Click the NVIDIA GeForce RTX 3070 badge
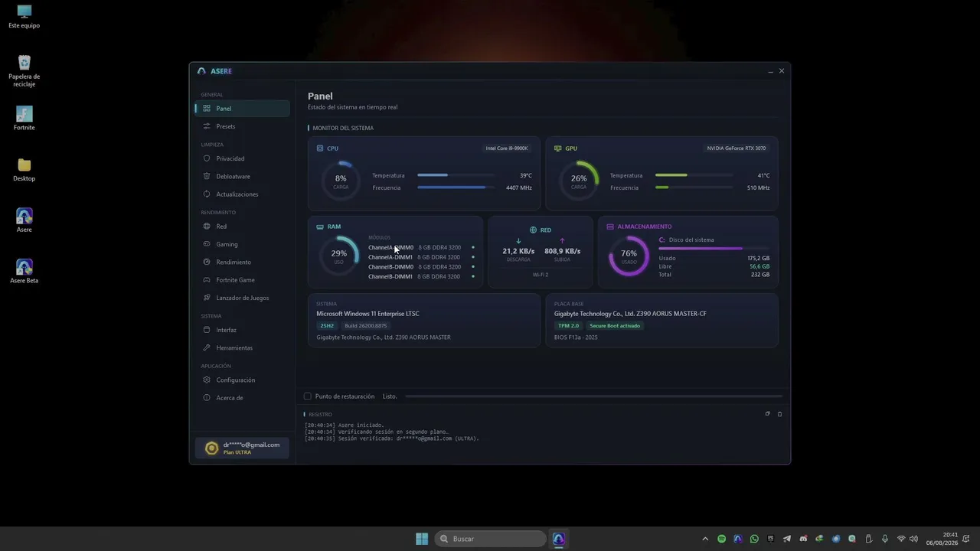Screen dimensions: 980x551 (x=737, y=148)
